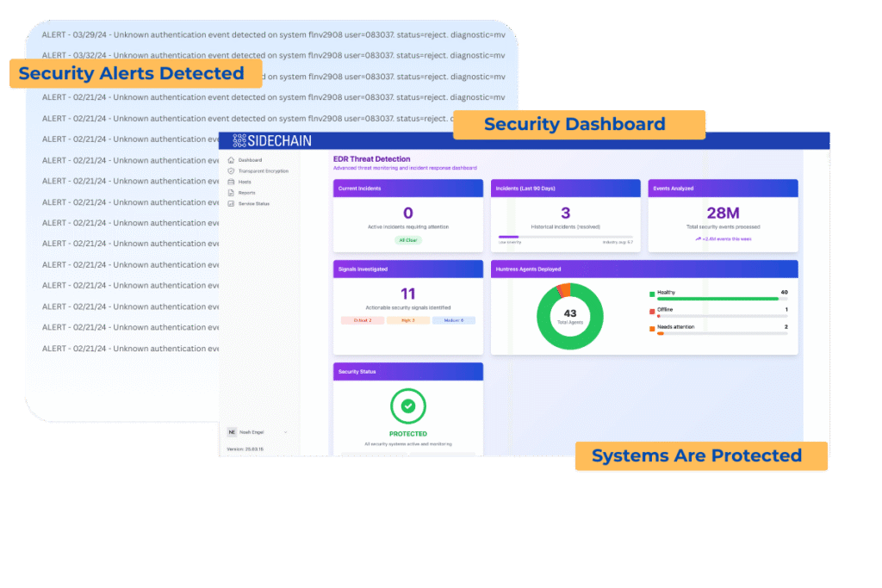Image resolution: width=882 pixels, height=588 pixels.
Task: Click the dashboard subtitle about advanced threat monitoring
Action: tap(405, 168)
